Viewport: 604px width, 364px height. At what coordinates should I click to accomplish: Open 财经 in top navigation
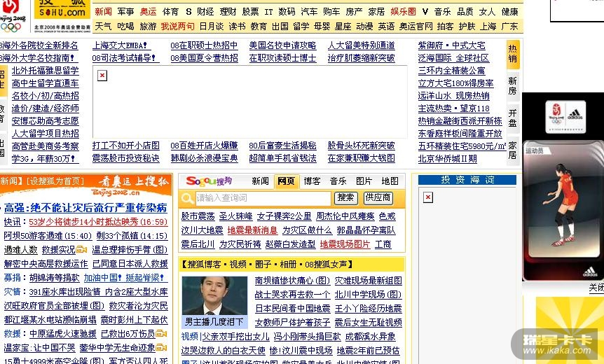pos(205,11)
